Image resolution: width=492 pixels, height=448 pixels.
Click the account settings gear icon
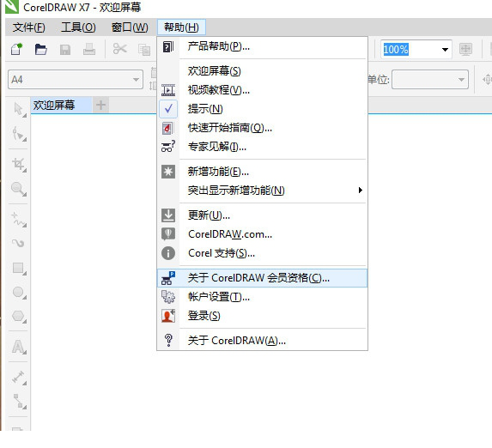(168, 296)
